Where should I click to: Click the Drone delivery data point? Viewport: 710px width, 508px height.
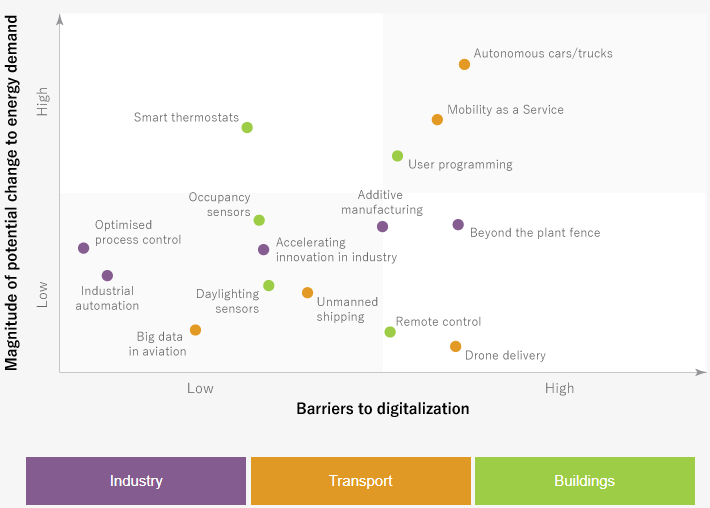click(455, 346)
